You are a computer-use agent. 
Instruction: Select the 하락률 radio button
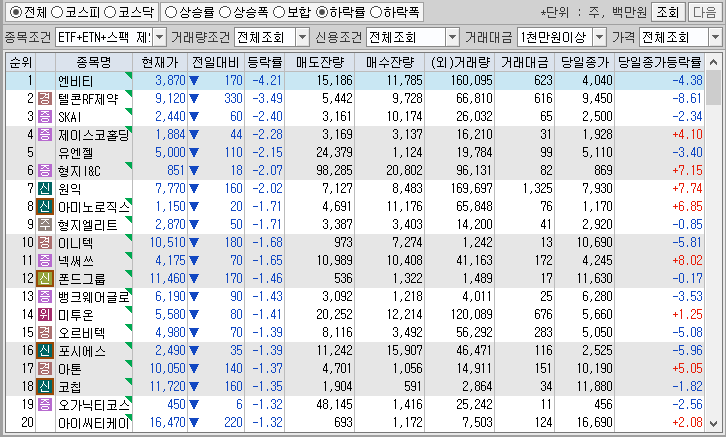point(322,12)
